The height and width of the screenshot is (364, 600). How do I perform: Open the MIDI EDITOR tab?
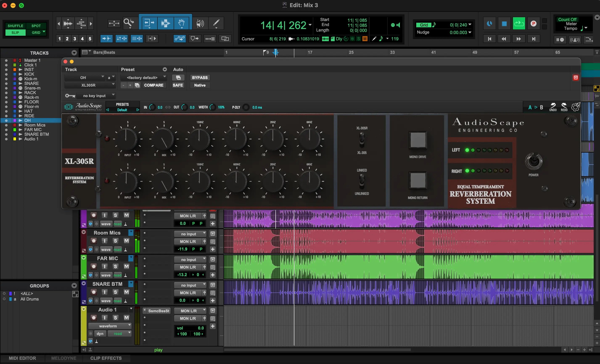[x=22, y=358]
